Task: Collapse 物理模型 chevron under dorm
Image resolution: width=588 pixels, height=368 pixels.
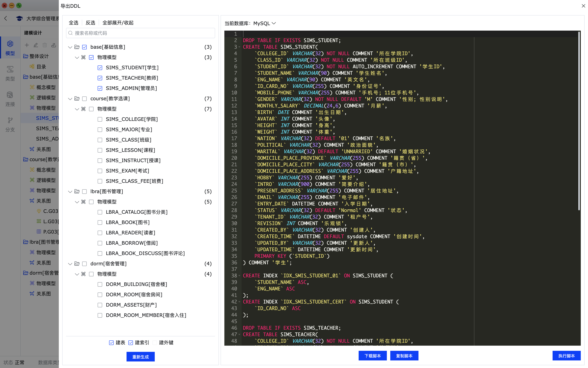Action: 77,274
